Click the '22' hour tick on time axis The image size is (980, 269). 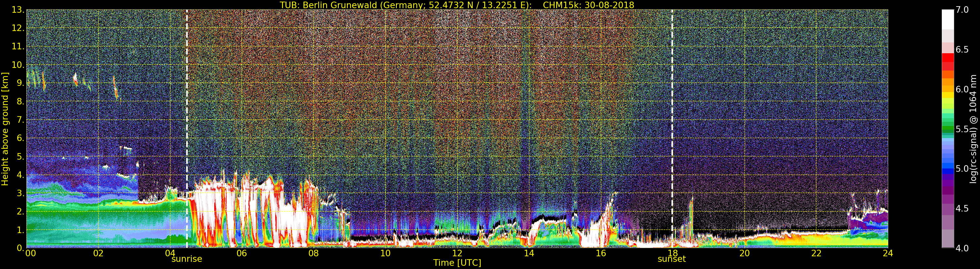click(816, 253)
